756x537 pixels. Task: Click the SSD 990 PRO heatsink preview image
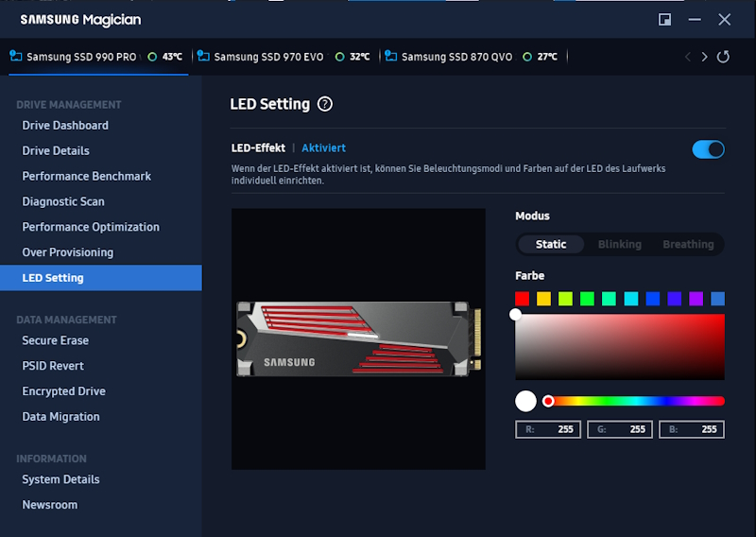coord(359,338)
